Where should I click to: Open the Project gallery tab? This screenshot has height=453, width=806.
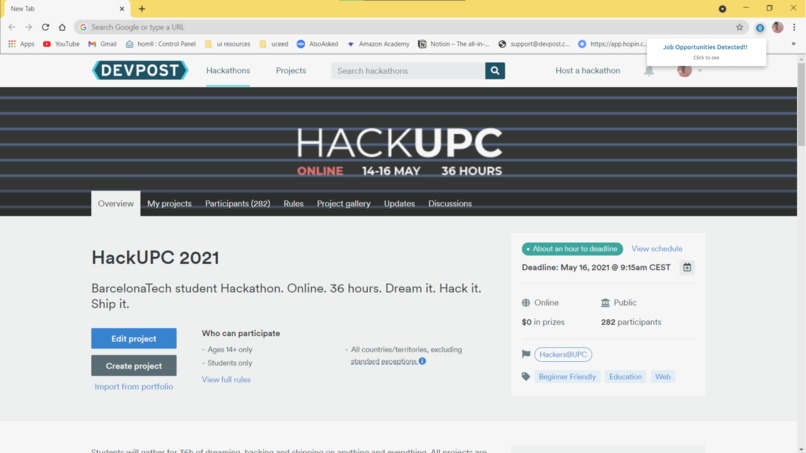point(343,204)
